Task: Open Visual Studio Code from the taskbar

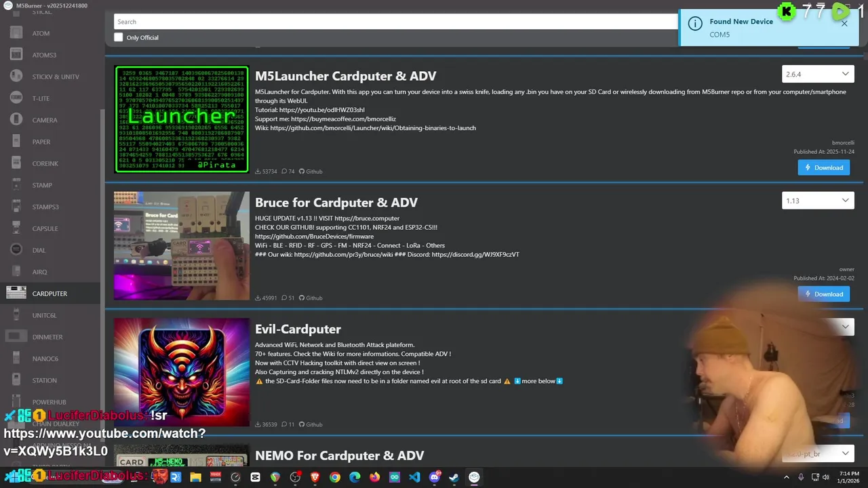Action: (x=414, y=477)
